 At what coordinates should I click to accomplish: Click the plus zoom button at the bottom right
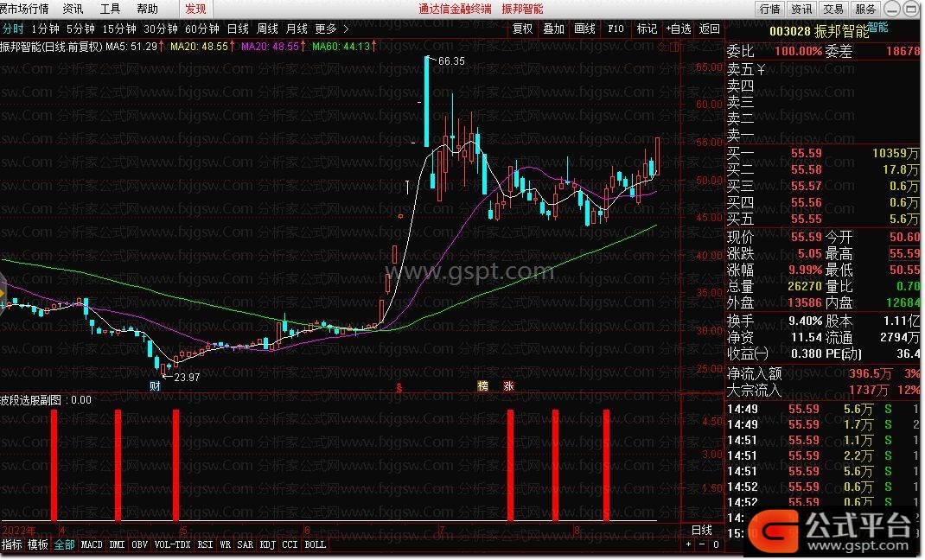pos(688,545)
